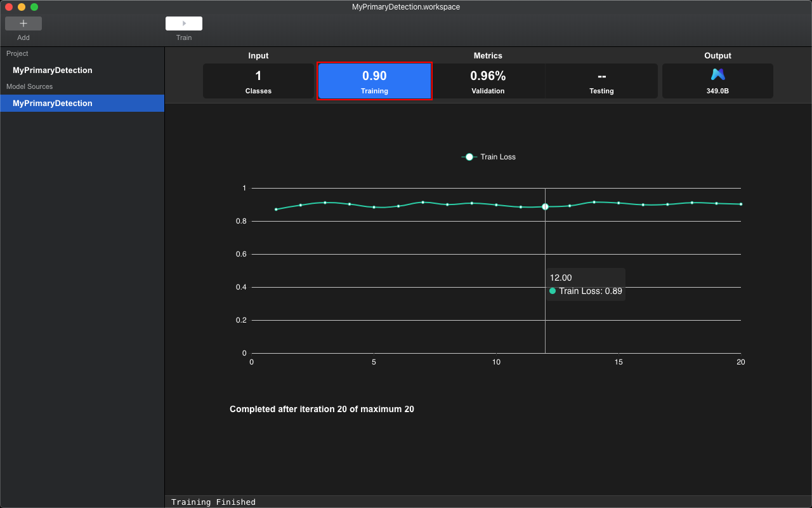The width and height of the screenshot is (812, 508).
Task: Click 'Completed after iteration 20 of maximum 20'
Action: pos(322,409)
